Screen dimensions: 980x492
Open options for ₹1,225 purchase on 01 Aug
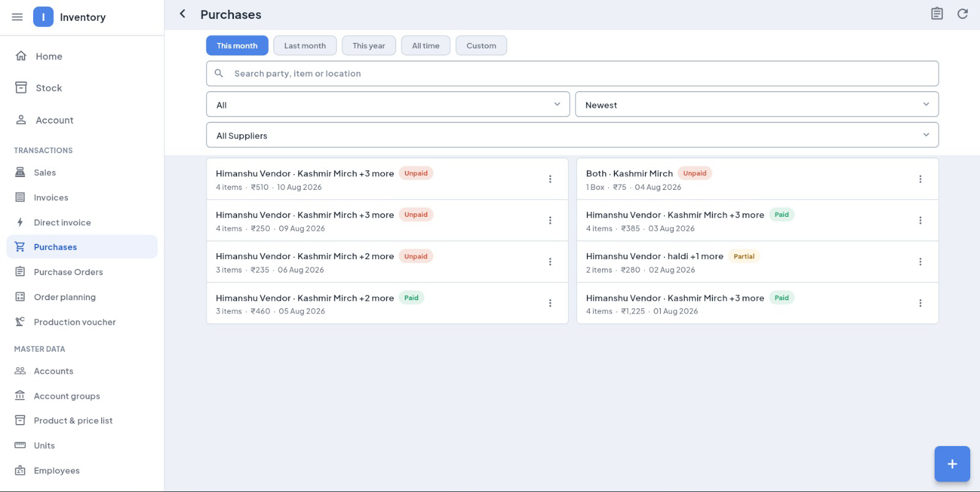[920, 303]
